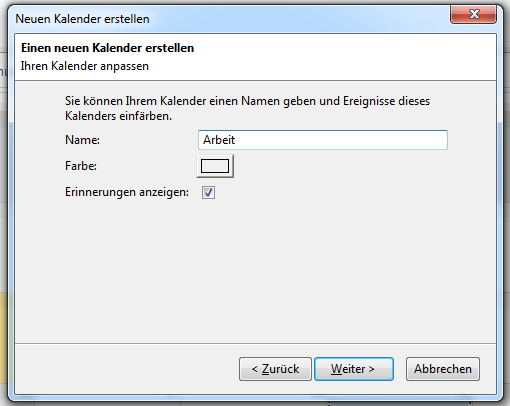Select the white color rectangle inside Farbe button
Screen dimensions: 510x406
tap(215, 166)
